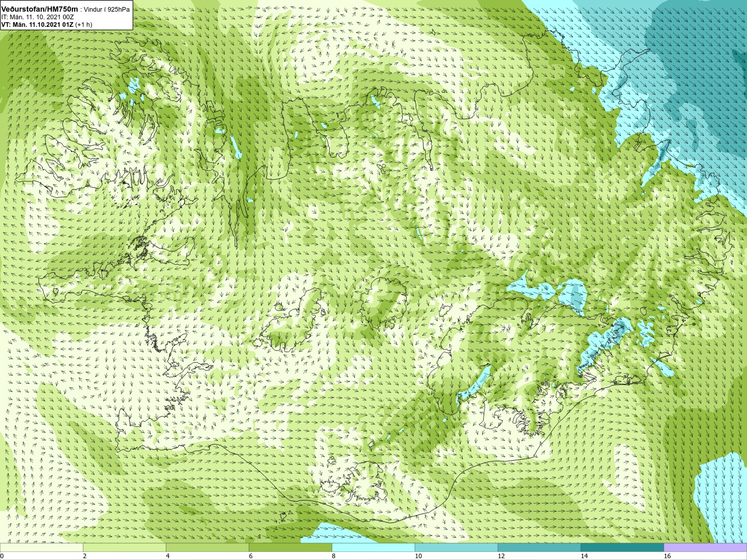Click the "(+1 h)" forecast offset text
The height and width of the screenshot is (560, 747).
(84, 24)
